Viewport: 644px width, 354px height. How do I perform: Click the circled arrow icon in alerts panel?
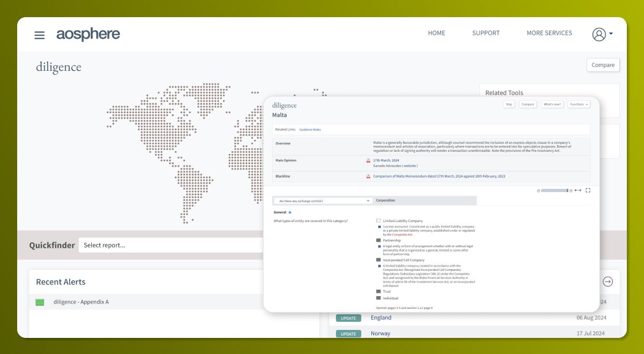(608, 282)
